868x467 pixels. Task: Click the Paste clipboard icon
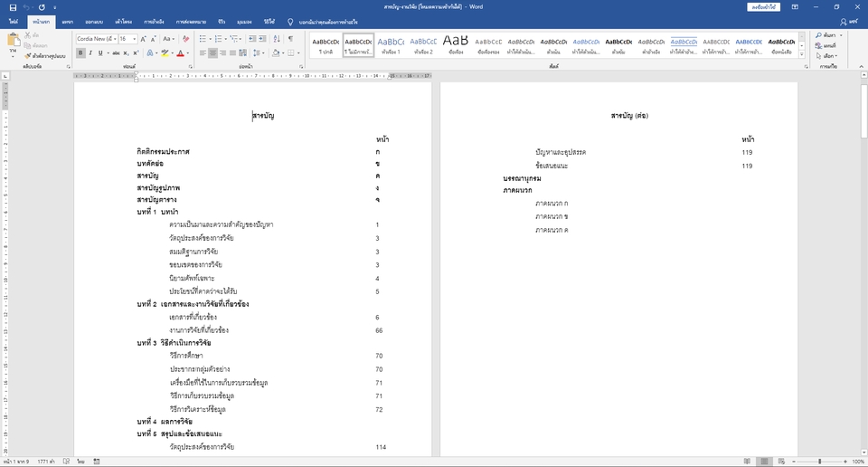pos(14,41)
